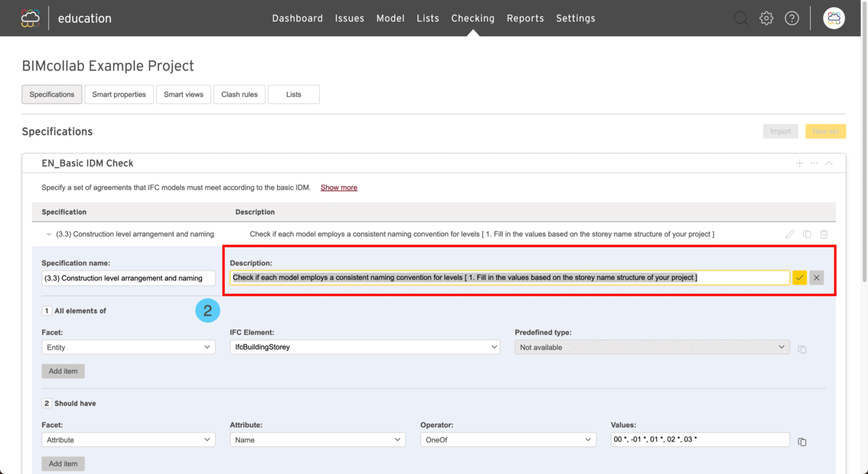The width and height of the screenshot is (868, 474).
Task: Switch to the Smart properties tab
Action: [119, 95]
